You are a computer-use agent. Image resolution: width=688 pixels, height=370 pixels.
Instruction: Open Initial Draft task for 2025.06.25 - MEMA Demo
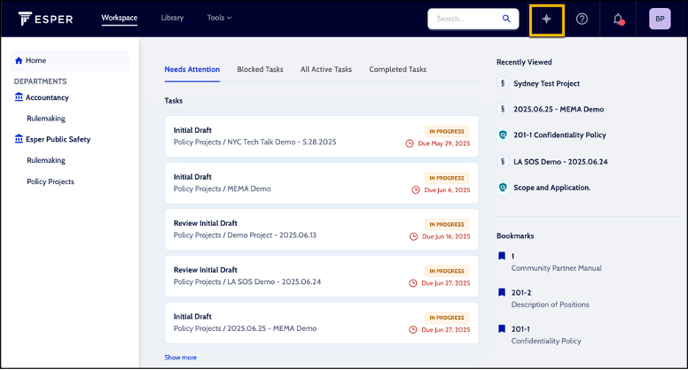pos(322,323)
